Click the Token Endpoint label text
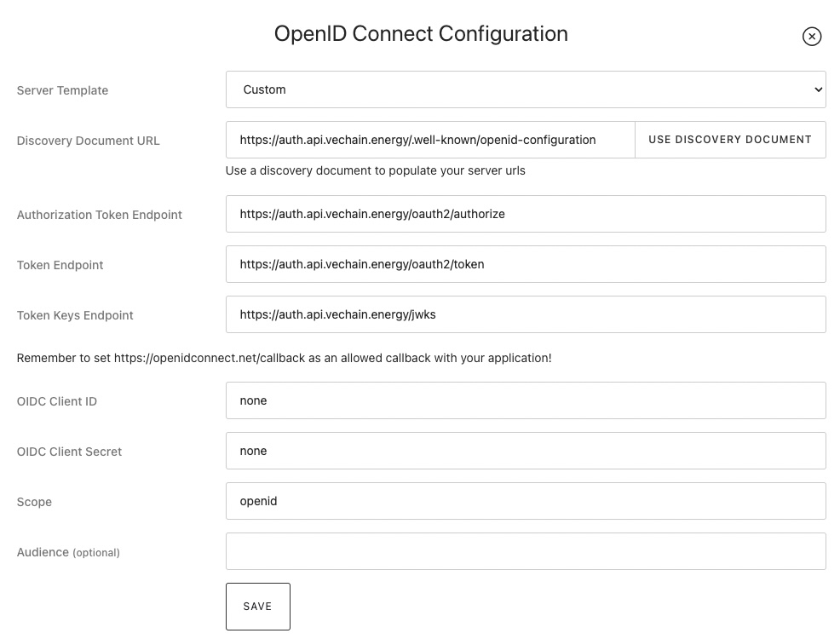 (60, 265)
